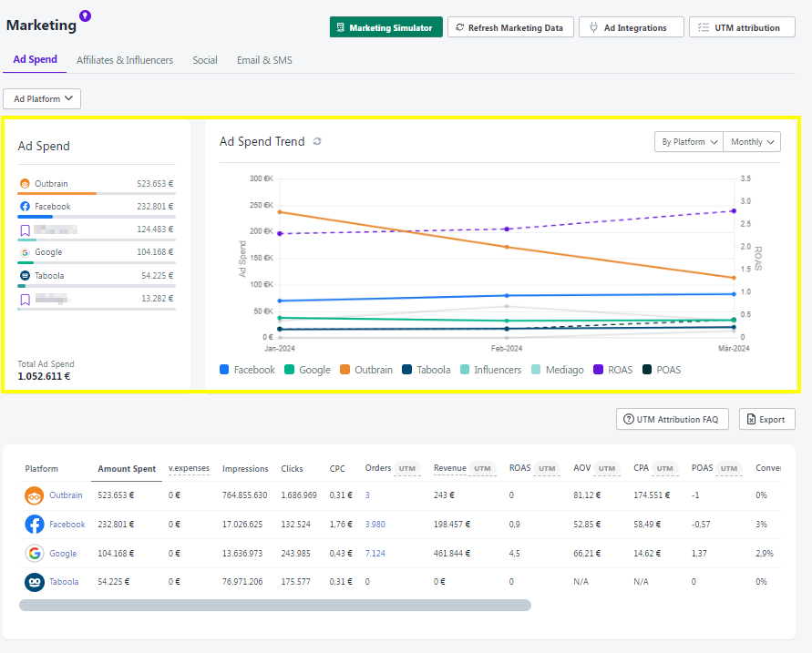
Task: Sort by the Impressions column header
Action: tap(245, 469)
